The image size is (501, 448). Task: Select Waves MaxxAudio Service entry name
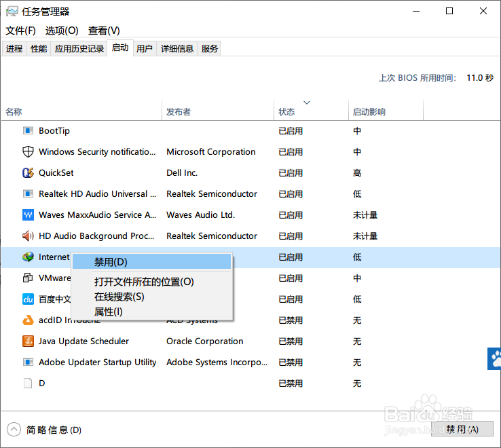(x=98, y=215)
